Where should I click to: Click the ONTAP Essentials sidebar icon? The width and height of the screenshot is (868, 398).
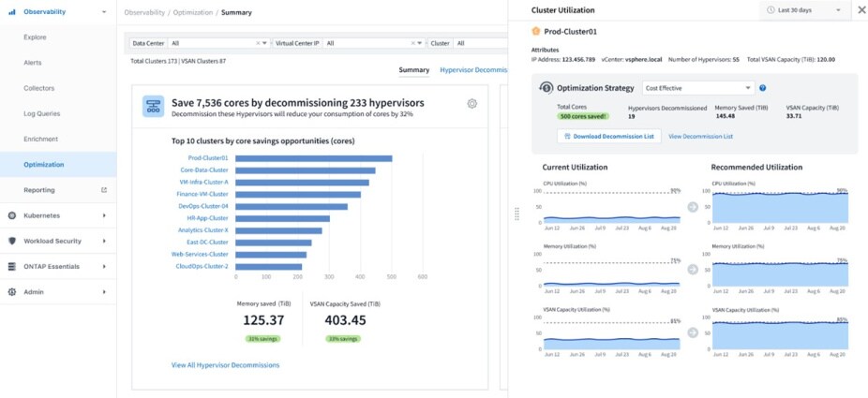pos(12,266)
